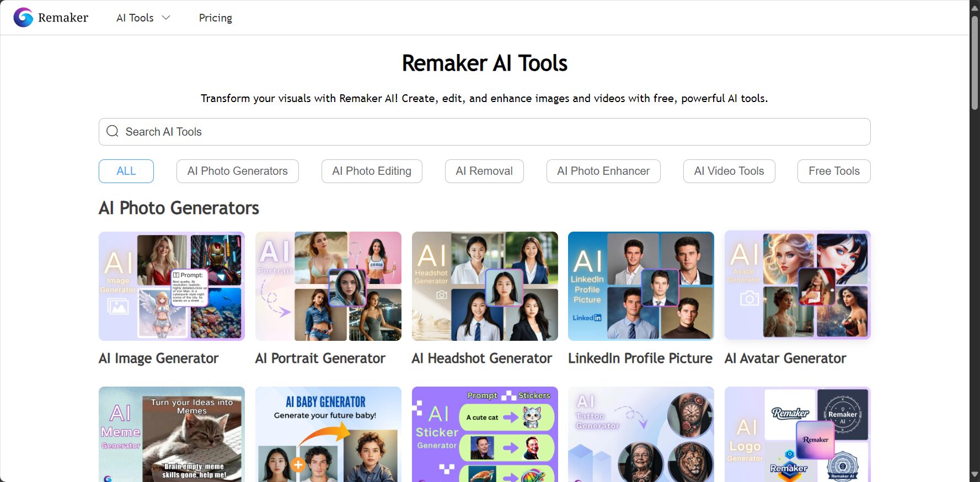Click the Remaker swirl logo icon

[x=23, y=18]
